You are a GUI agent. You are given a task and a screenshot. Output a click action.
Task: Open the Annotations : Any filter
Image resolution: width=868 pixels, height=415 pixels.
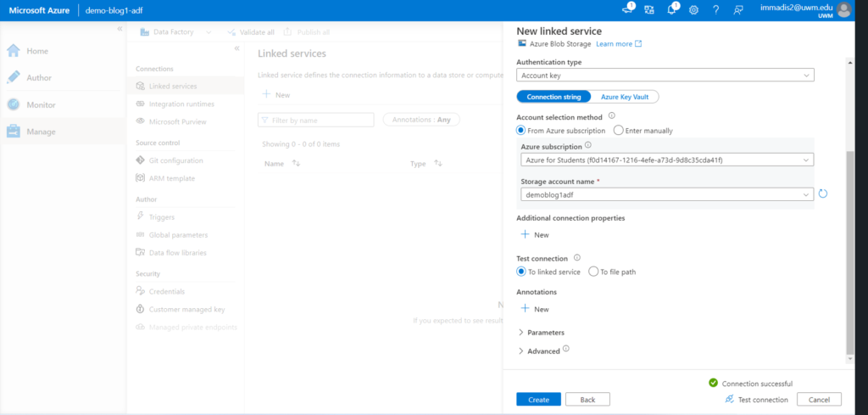[x=421, y=120]
